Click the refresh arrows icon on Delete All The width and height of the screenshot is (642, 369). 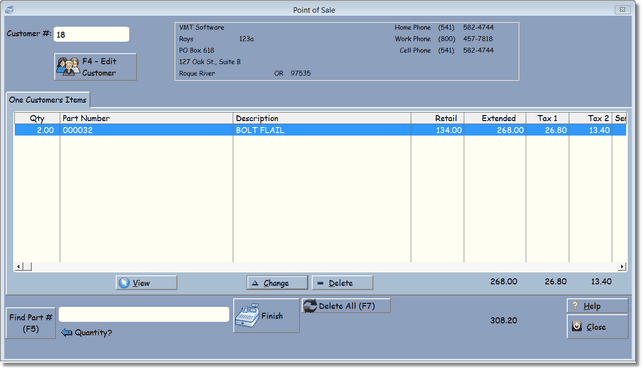coord(310,306)
